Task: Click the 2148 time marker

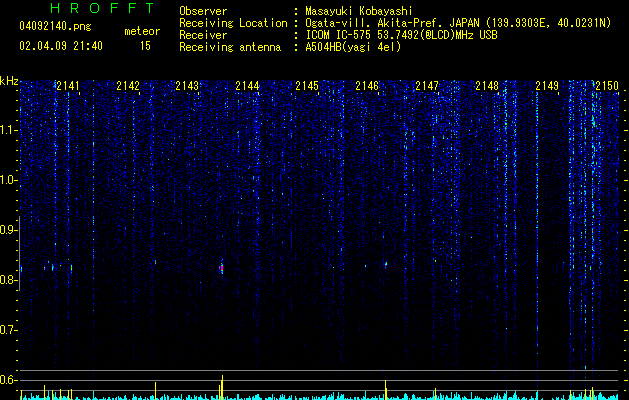Action: 487,85
